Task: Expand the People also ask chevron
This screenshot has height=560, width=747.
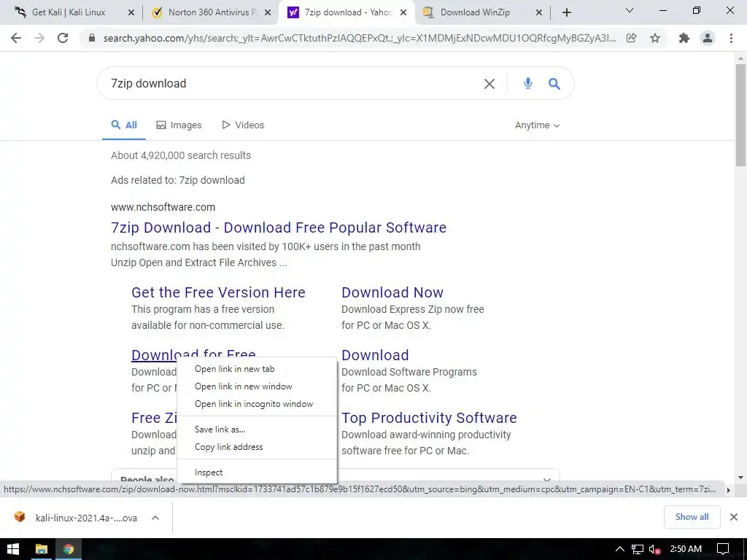Action: pos(547,478)
